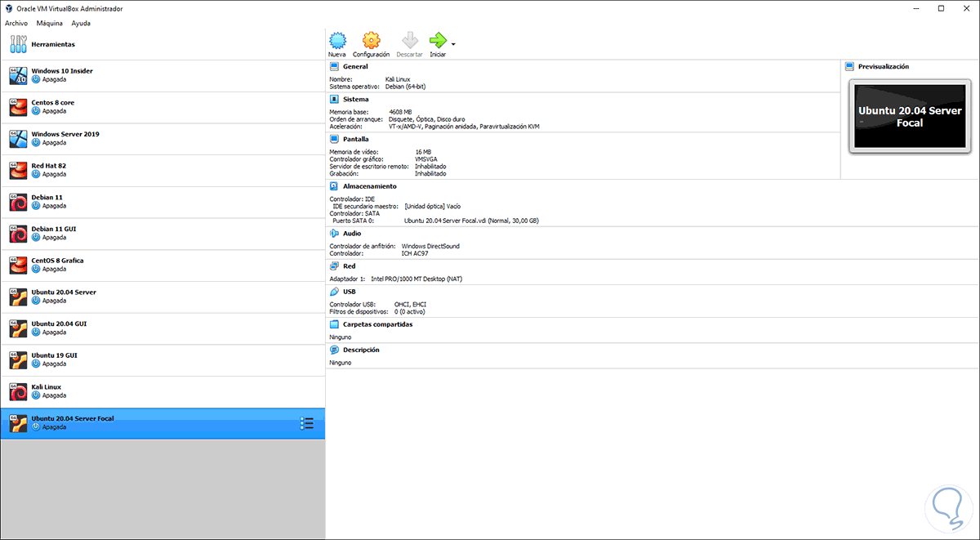Select Ubuntu 20.04 Server VM icon
Image resolution: width=980 pixels, height=540 pixels.
18,297
